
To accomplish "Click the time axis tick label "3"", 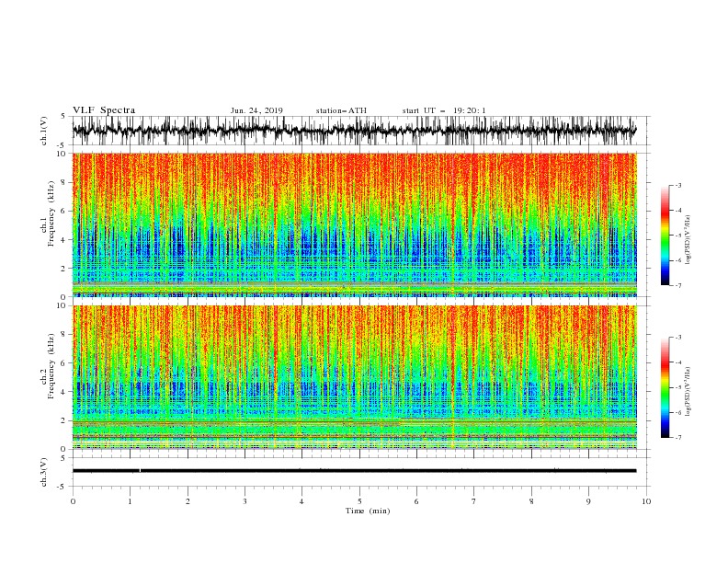I will pos(245,501).
